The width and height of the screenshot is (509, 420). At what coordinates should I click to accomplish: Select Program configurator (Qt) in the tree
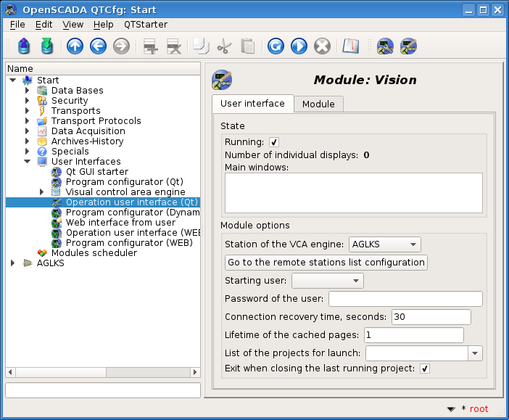[125, 182]
